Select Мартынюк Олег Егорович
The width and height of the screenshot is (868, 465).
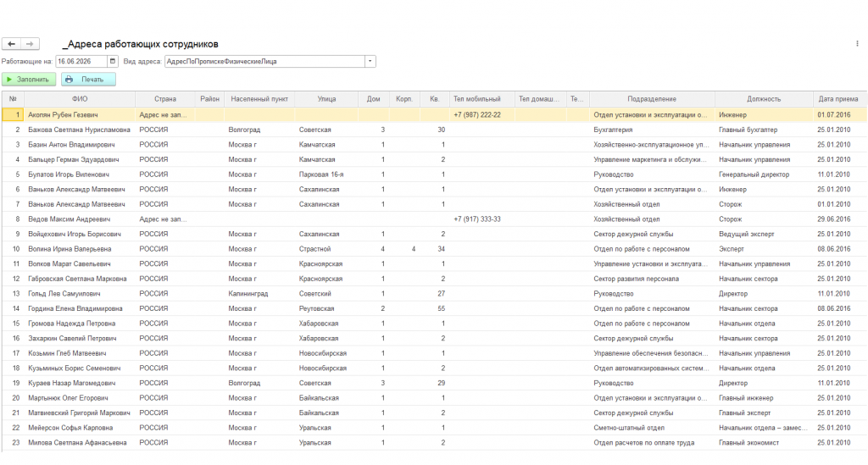[x=435, y=398]
